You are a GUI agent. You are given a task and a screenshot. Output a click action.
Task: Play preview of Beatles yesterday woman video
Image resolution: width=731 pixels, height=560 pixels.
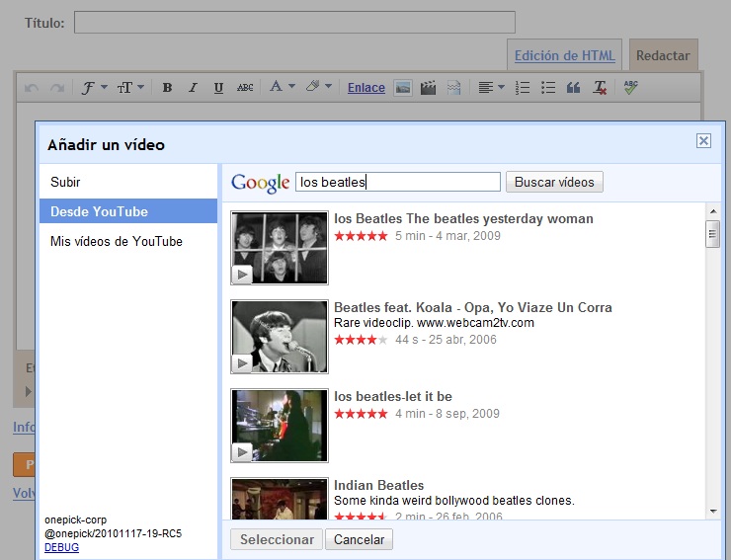coord(242,275)
